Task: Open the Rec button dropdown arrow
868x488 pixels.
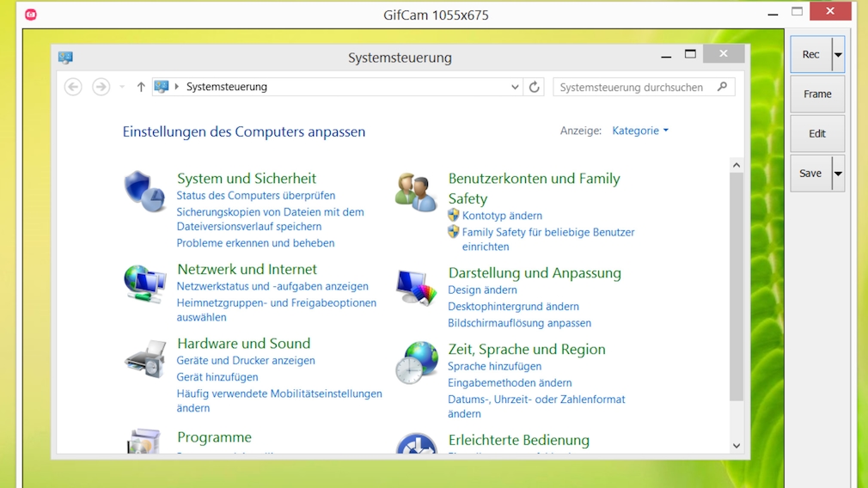Action: click(x=838, y=54)
